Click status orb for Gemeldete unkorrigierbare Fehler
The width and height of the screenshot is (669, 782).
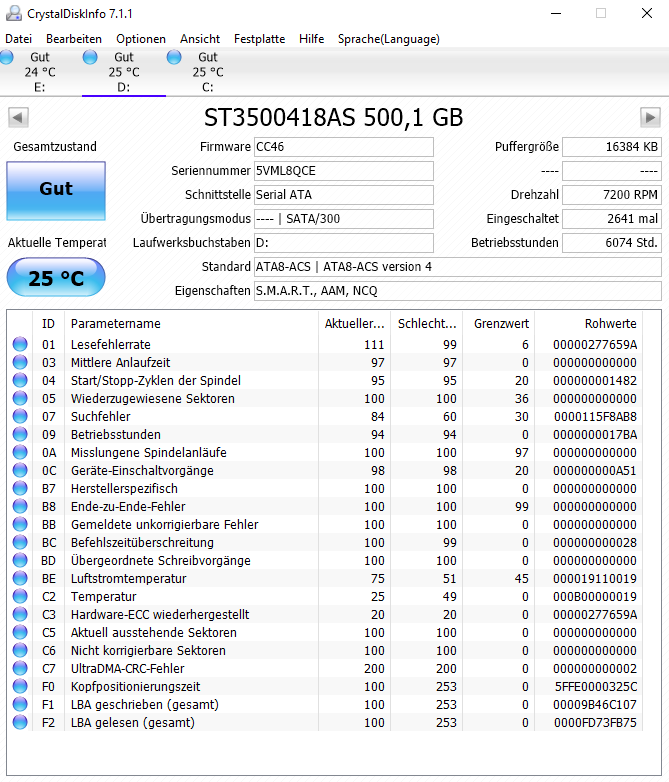click(x=20, y=524)
